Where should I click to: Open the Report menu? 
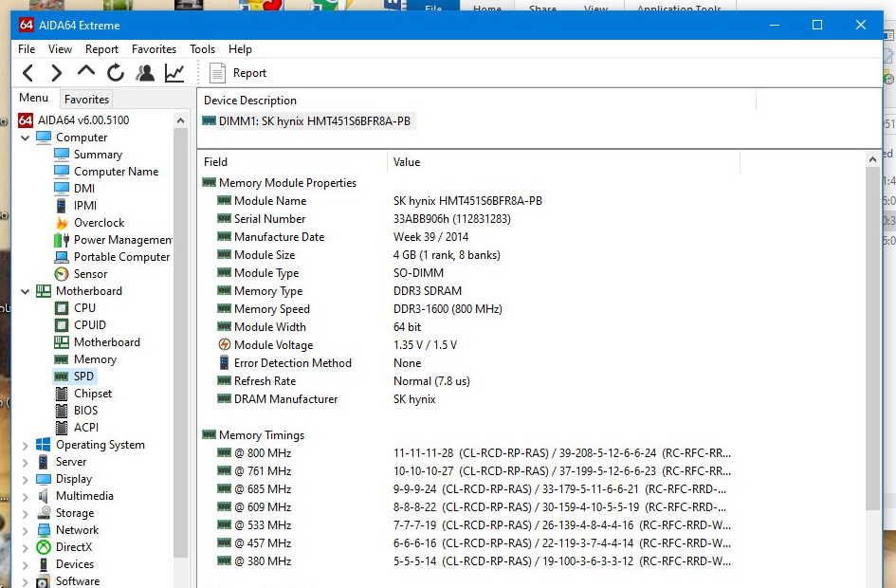tap(101, 49)
